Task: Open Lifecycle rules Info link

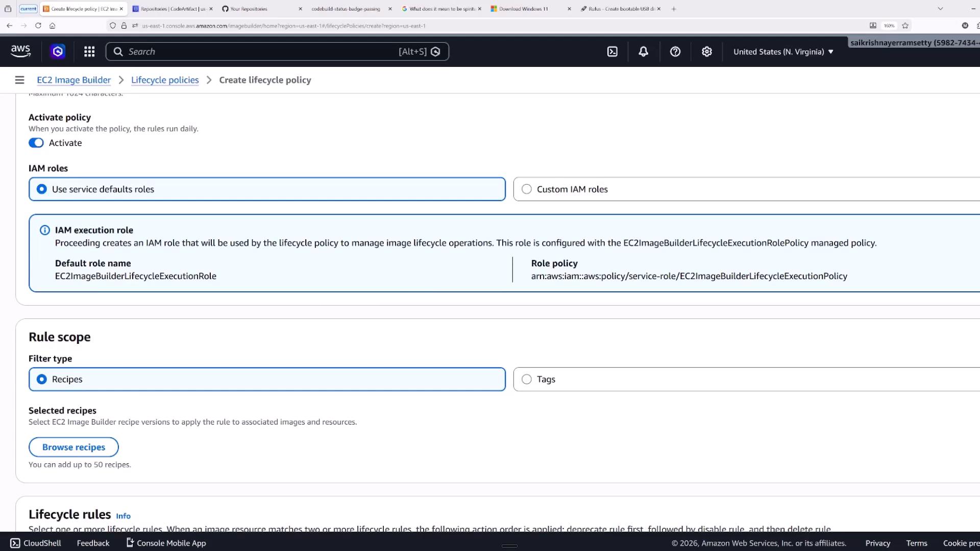Action: [123, 516]
